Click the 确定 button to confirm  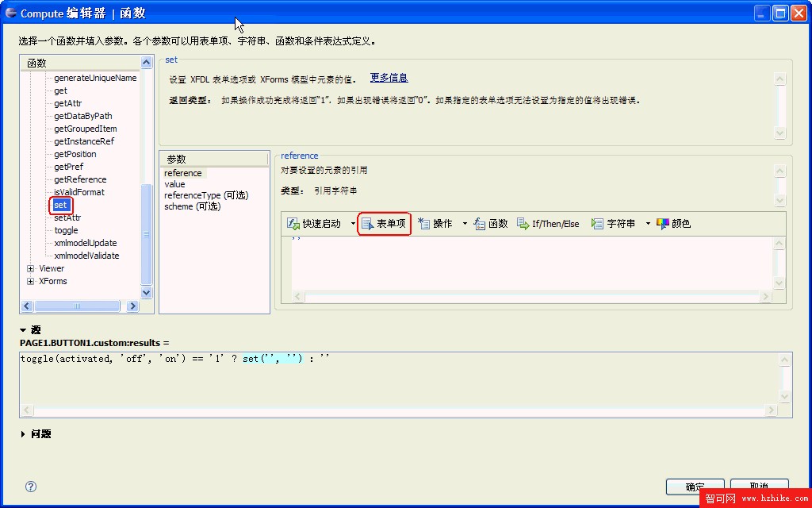[x=695, y=487]
